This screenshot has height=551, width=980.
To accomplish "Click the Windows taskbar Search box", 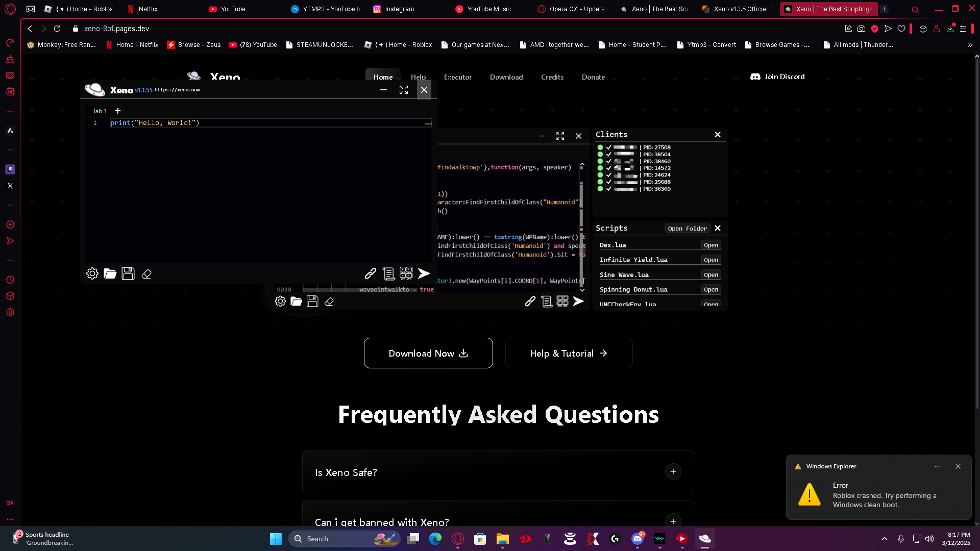I will [x=344, y=539].
